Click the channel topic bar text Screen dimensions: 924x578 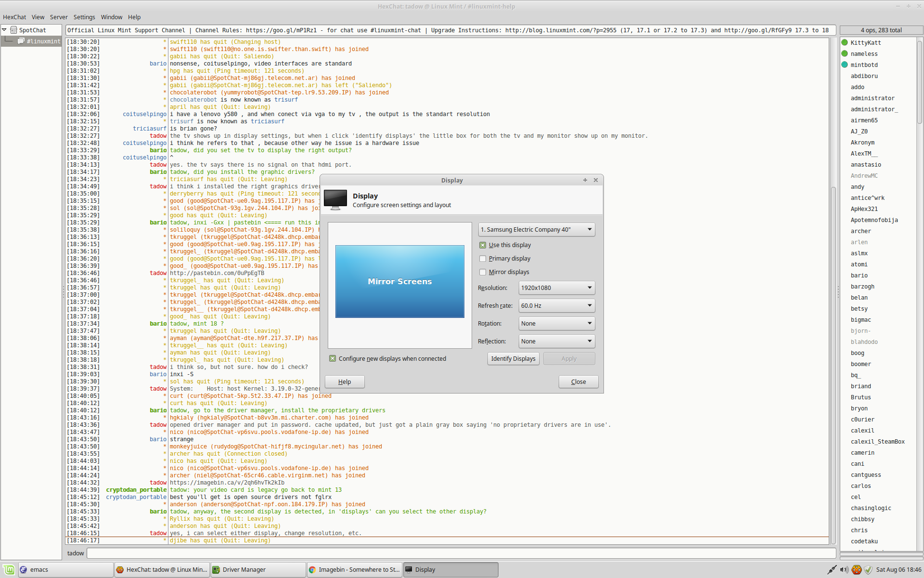click(450, 30)
